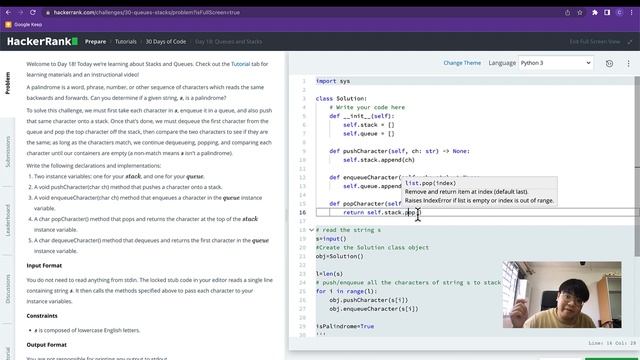Open the Google Keep bookmark

(24, 24)
